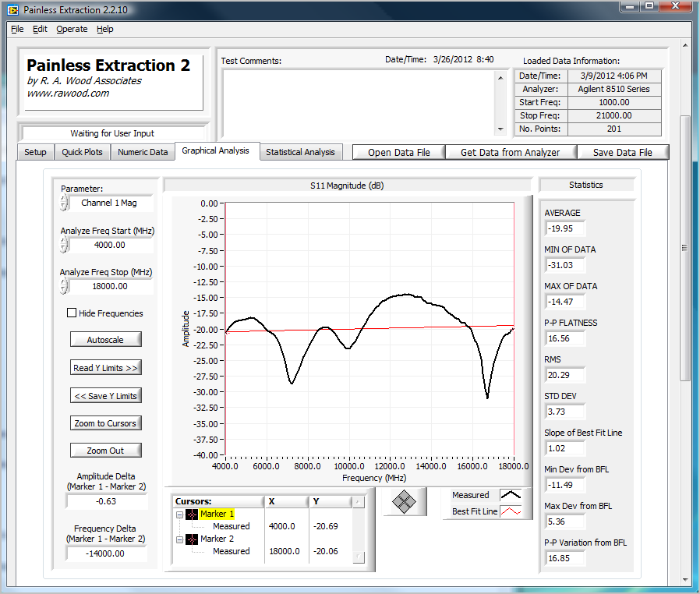This screenshot has height=594, width=700.
Task: Click main window scrollbar down arrow
Action: click(x=685, y=580)
